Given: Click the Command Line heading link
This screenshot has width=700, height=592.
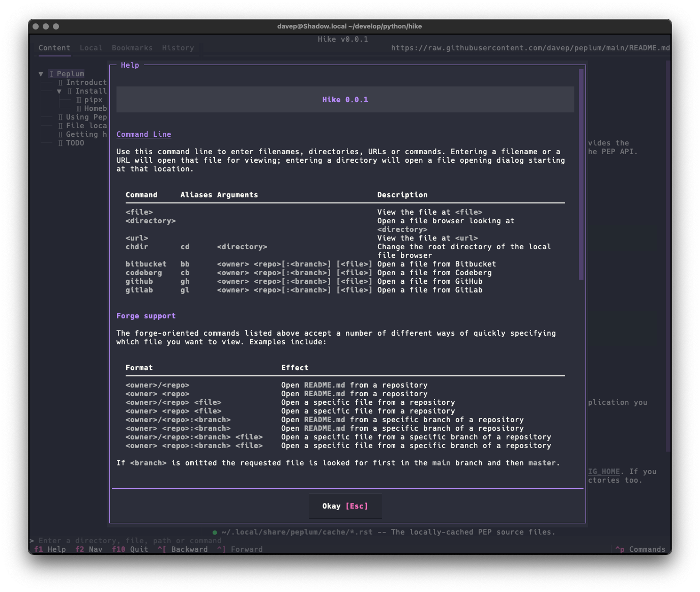Looking at the screenshot, I should (143, 134).
